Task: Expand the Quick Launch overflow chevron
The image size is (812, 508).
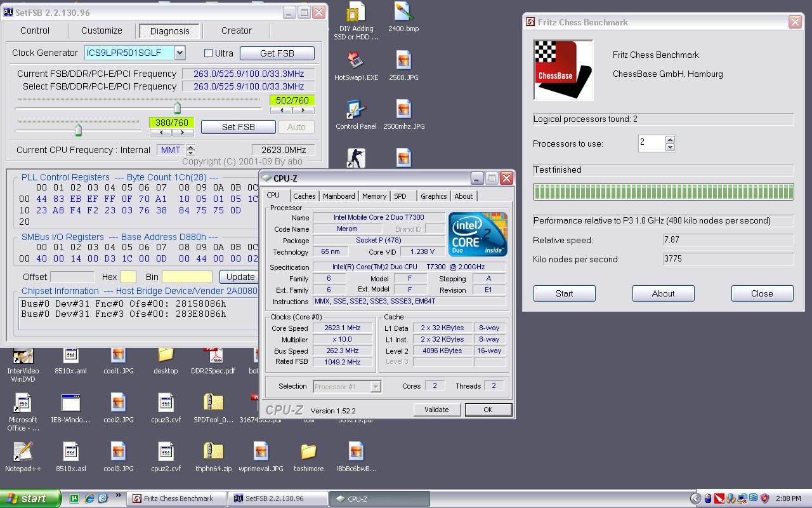Action: 118,497
